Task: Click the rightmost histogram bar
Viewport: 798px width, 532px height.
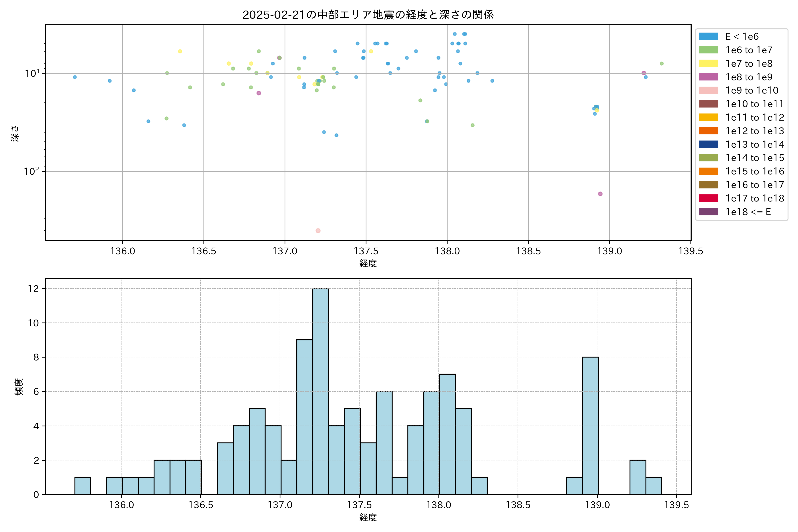Action: pyautogui.click(x=653, y=486)
